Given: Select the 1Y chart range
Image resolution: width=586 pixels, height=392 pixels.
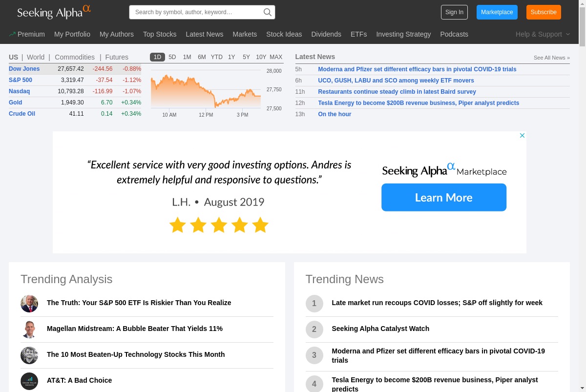Looking at the screenshot, I should 231,57.
